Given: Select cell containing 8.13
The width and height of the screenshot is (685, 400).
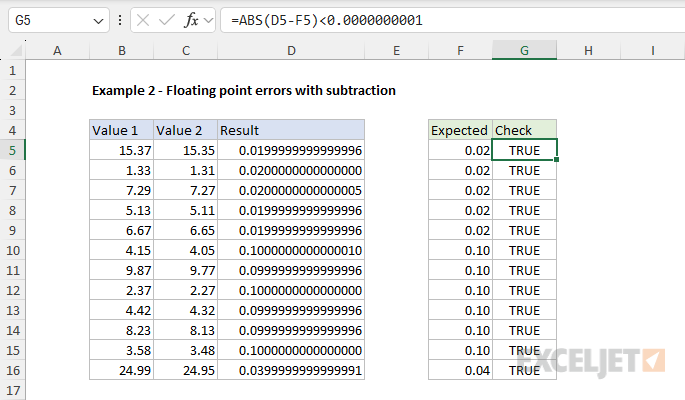Looking at the screenshot, I should (186, 331).
